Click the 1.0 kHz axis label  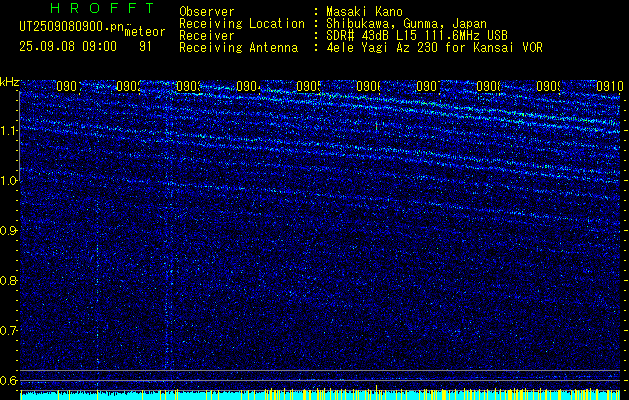(x=9, y=181)
